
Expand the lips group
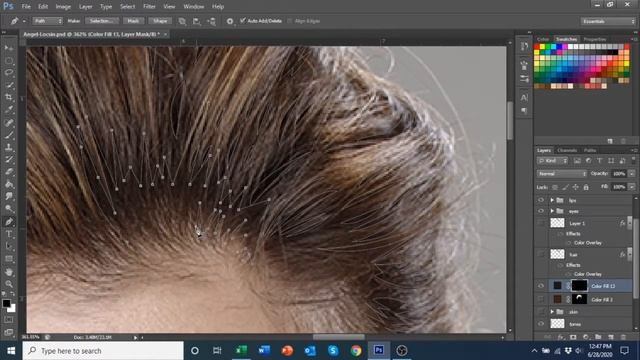point(552,200)
